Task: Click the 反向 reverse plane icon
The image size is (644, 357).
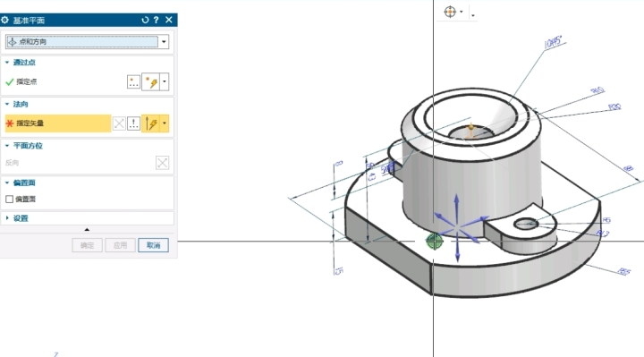Action: pyautogui.click(x=162, y=163)
